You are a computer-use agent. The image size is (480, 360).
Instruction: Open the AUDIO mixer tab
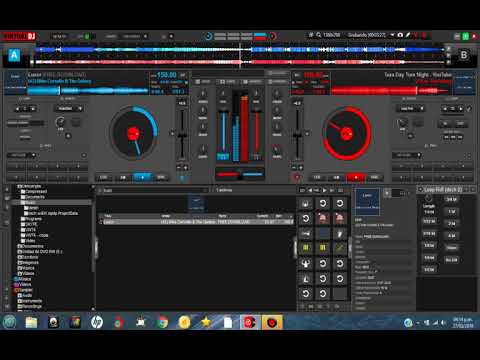point(203,82)
